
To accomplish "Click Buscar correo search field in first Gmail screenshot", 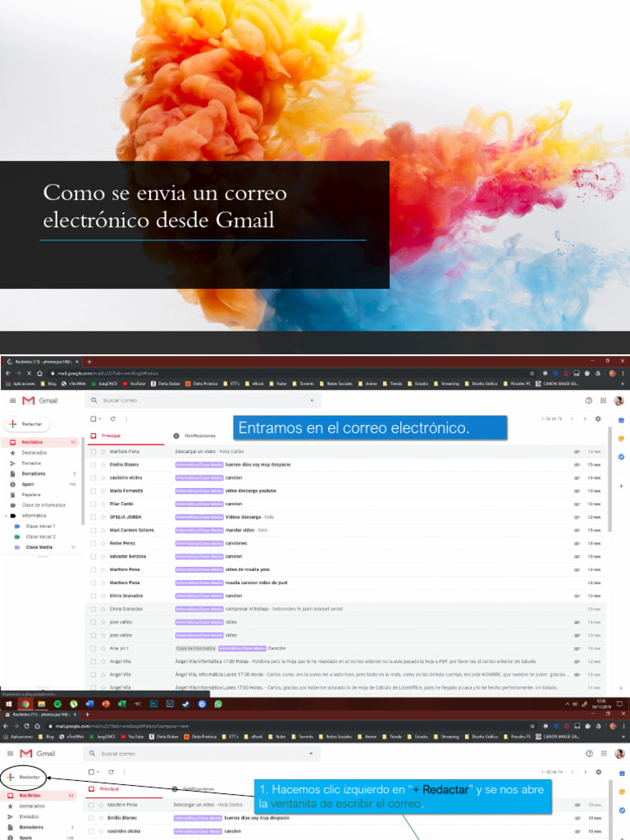I will point(203,400).
